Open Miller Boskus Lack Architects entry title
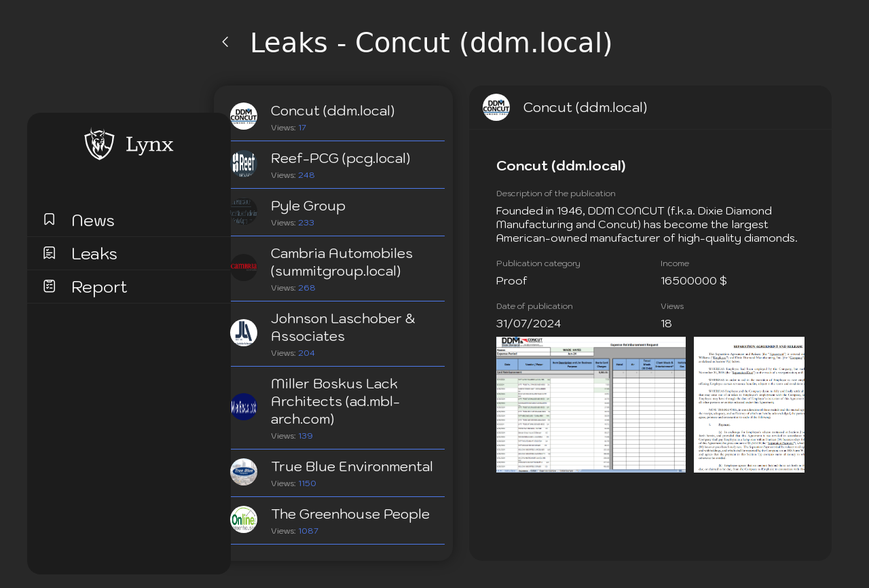The image size is (869, 588). click(x=335, y=401)
